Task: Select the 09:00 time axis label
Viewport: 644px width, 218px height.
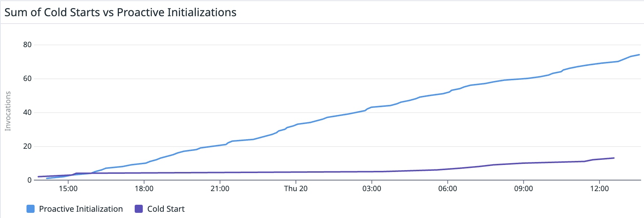Action: (x=523, y=189)
